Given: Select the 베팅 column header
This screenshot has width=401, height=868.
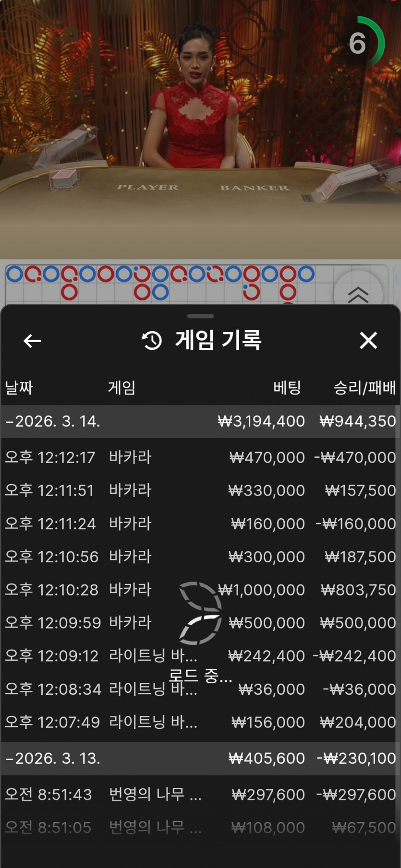Looking at the screenshot, I should point(287,387).
